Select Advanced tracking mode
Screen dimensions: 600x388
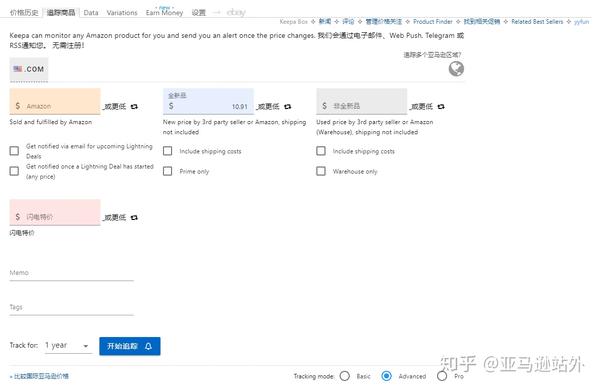[x=386, y=376]
